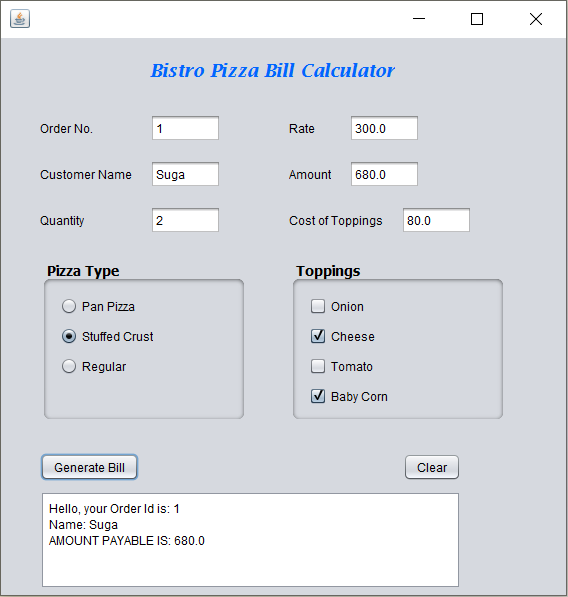Click the Amount field showing 680.0

pyautogui.click(x=385, y=174)
